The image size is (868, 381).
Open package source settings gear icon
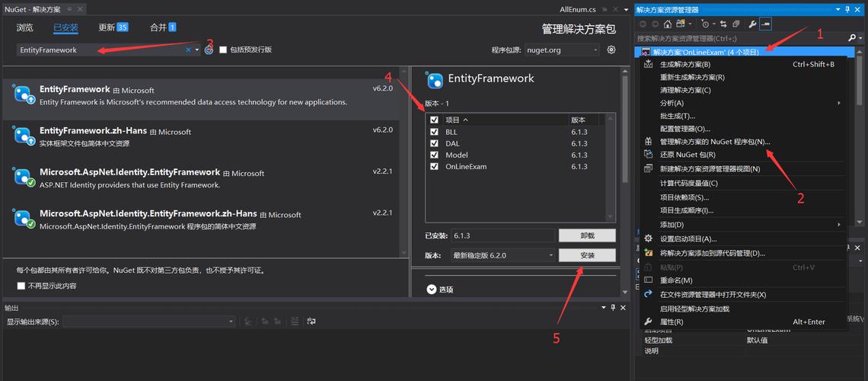(x=611, y=50)
